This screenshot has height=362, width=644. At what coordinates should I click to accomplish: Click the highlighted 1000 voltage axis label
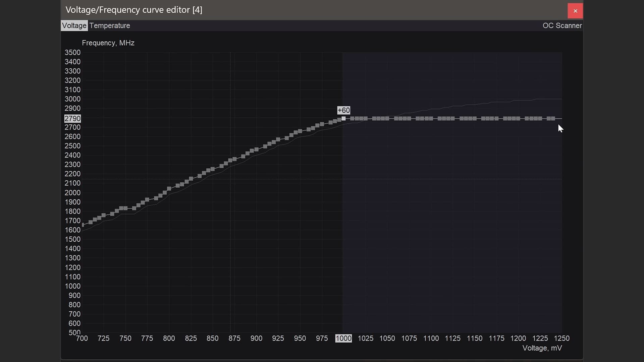[343, 339]
